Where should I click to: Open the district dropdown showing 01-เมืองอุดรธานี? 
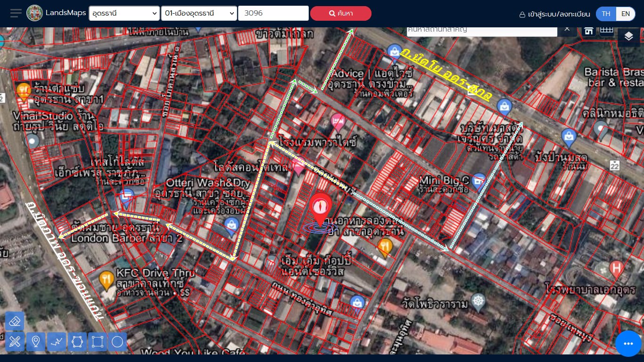[x=200, y=13]
